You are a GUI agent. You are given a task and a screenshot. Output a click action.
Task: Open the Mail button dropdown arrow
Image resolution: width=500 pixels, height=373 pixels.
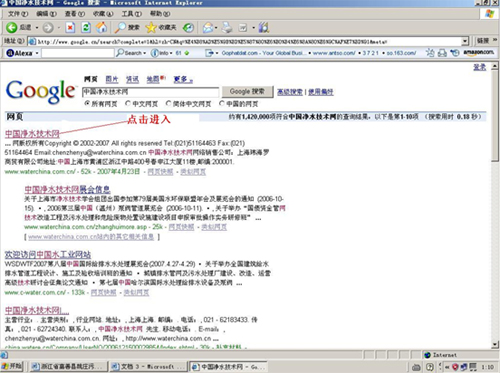(216, 28)
